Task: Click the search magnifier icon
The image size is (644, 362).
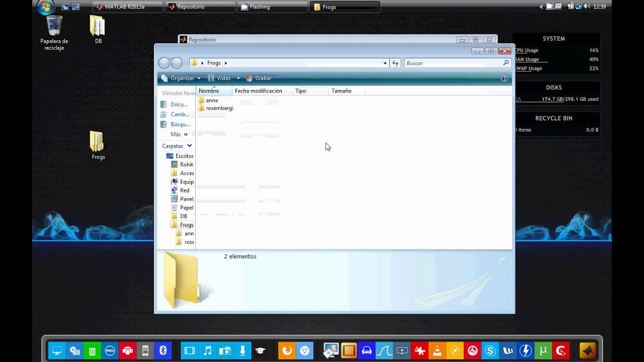Action: click(x=506, y=63)
